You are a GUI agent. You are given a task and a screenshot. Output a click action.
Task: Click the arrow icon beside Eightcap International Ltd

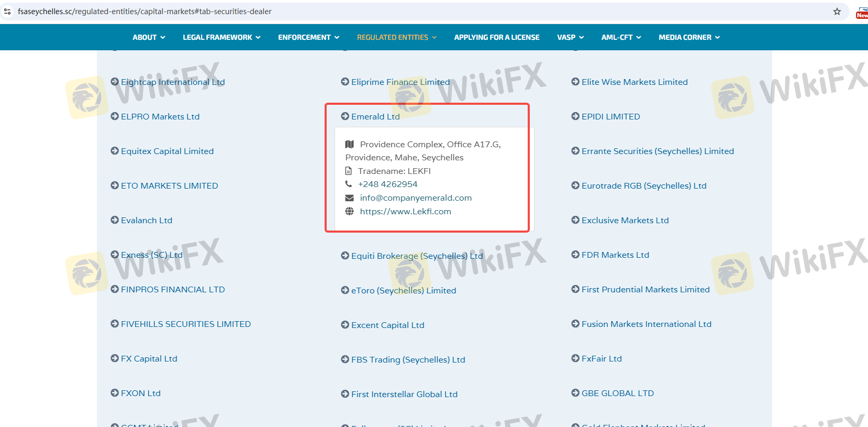[x=115, y=82]
